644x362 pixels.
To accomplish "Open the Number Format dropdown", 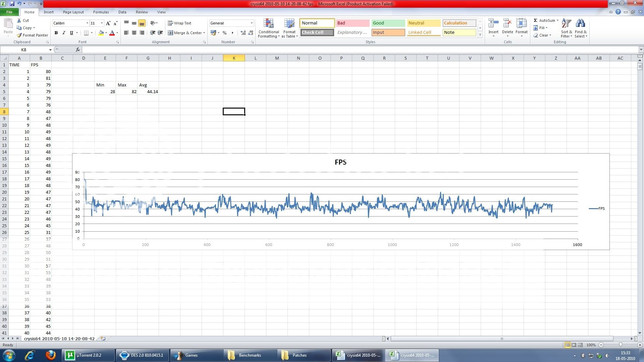I will (x=252, y=23).
